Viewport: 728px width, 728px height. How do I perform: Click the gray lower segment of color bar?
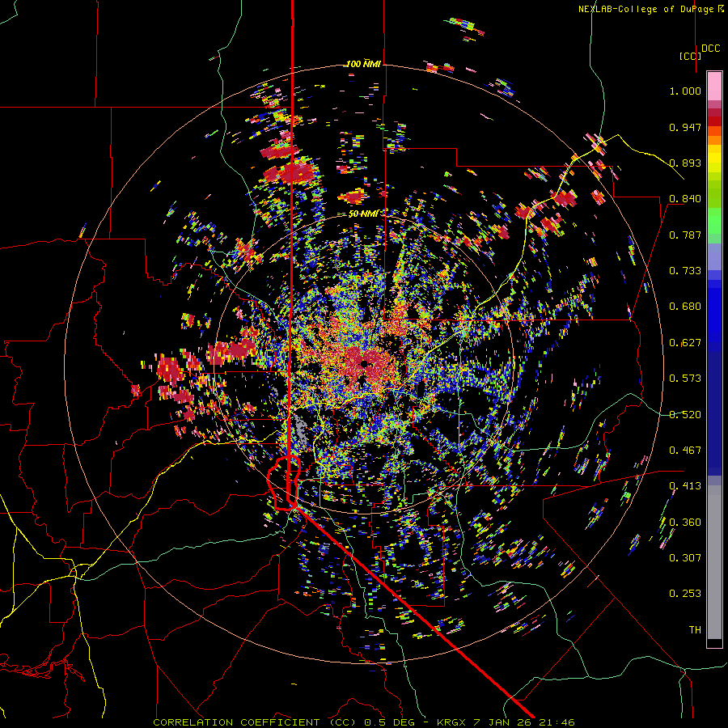714,562
